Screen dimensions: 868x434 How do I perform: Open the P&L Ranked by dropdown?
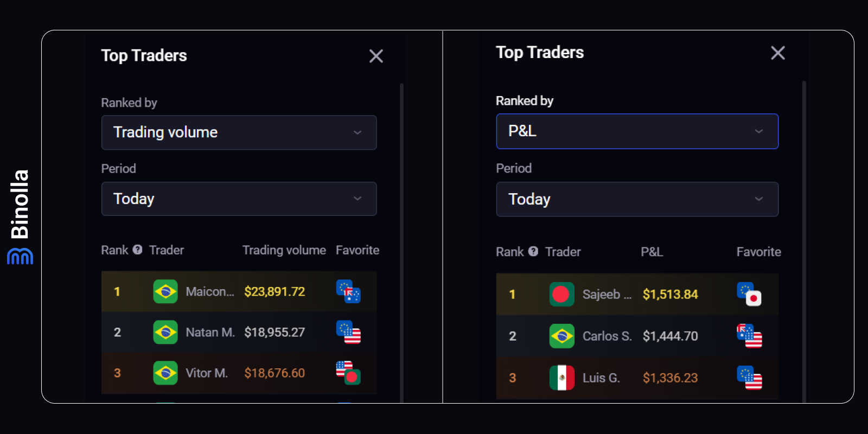[637, 131]
